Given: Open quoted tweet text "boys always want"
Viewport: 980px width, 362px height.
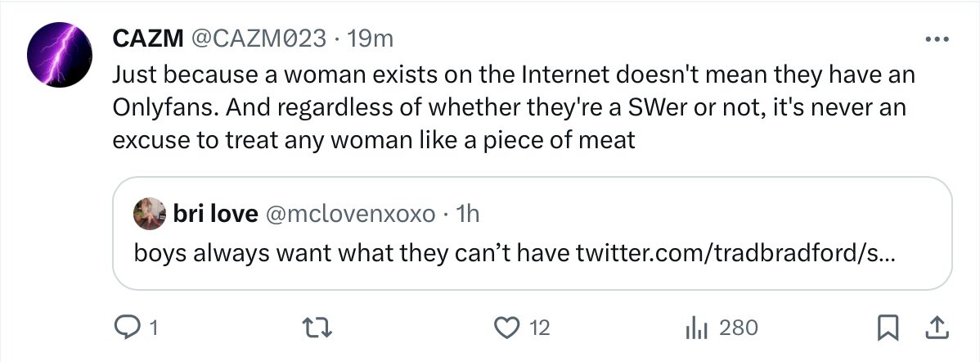Looking at the screenshot, I should tap(217, 253).
